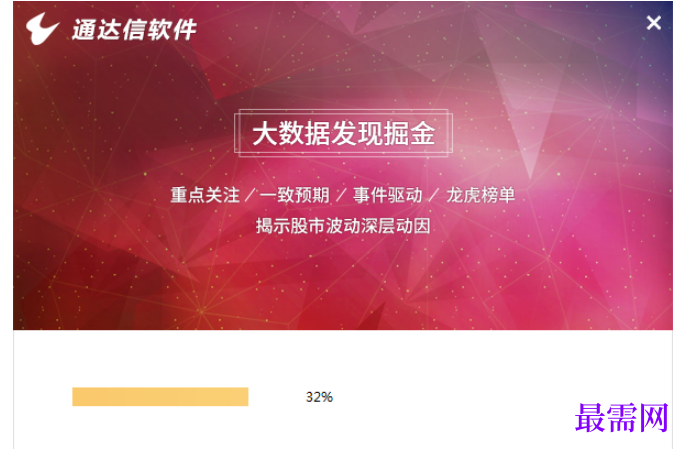Click the slash between 一致预期 and 事件驱动
This screenshot has height=449, width=687.
[341, 195]
